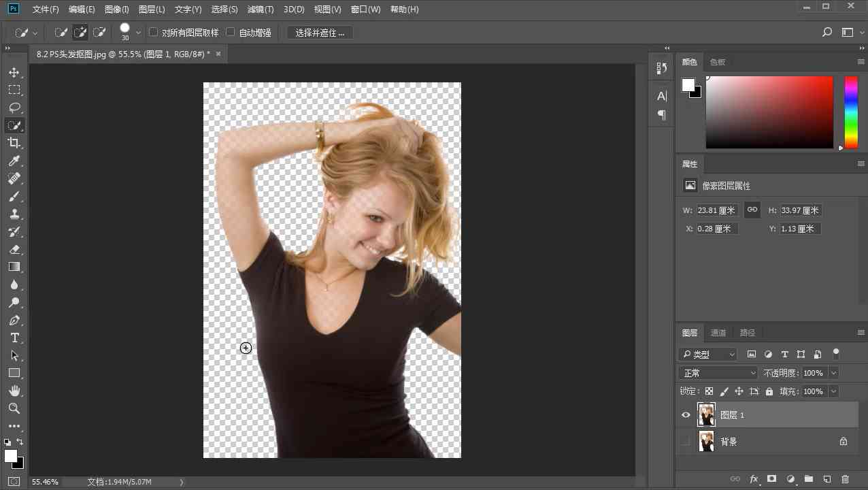Click the 背景 layer thumbnail
Screen dimensions: 868x490
click(x=707, y=441)
